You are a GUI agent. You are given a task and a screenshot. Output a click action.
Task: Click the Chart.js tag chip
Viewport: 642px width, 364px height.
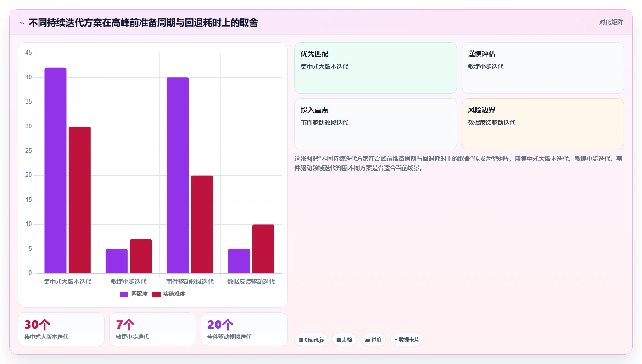tap(311, 340)
